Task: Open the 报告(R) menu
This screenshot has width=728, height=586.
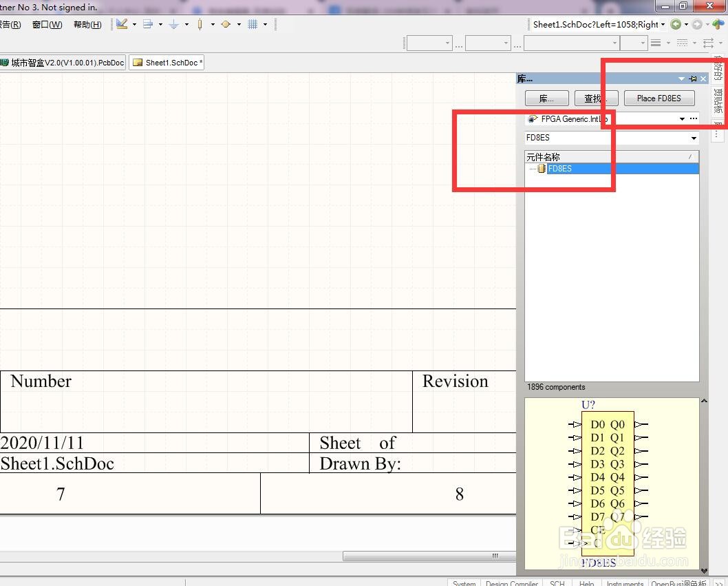Action: pyautogui.click(x=10, y=25)
